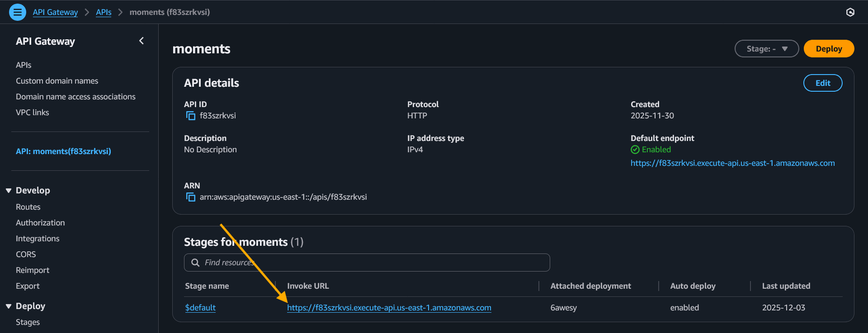Image resolution: width=868 pixels, height=333 pixels.
Task: Open the Default endpoint URL
Action: [732, 163]
